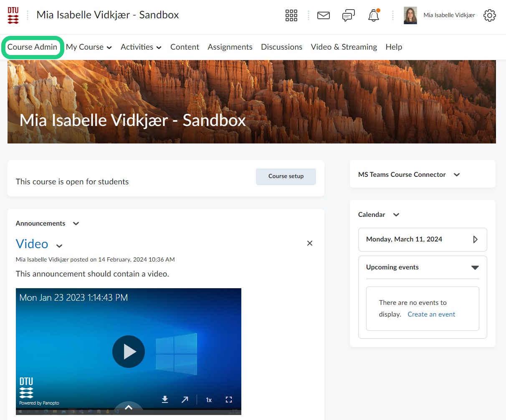This screenshot has height=420, width=506.
Task: Click the DTU logo in header
Action: pos(13,15)
